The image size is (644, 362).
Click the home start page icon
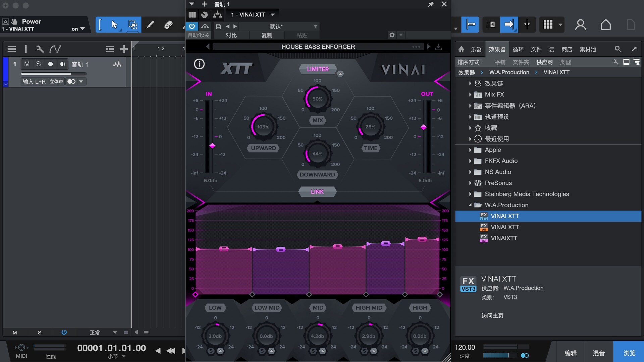point(605,25)
